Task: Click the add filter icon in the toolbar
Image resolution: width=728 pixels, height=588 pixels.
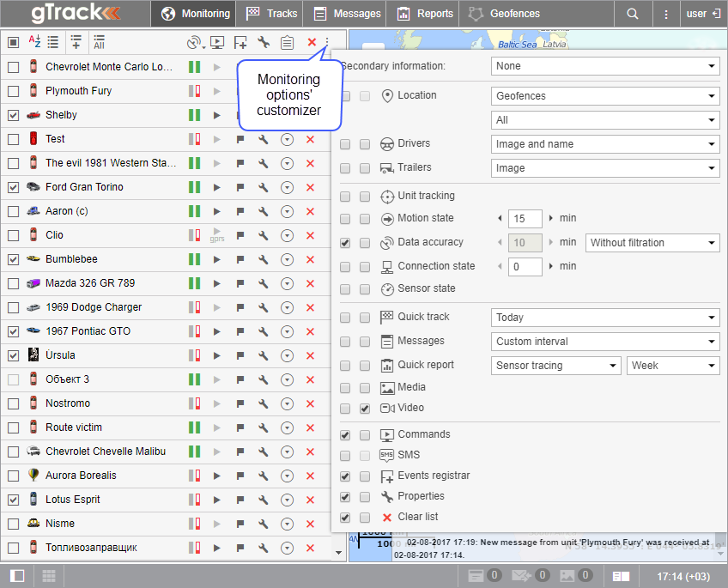Action: point(76,42)
